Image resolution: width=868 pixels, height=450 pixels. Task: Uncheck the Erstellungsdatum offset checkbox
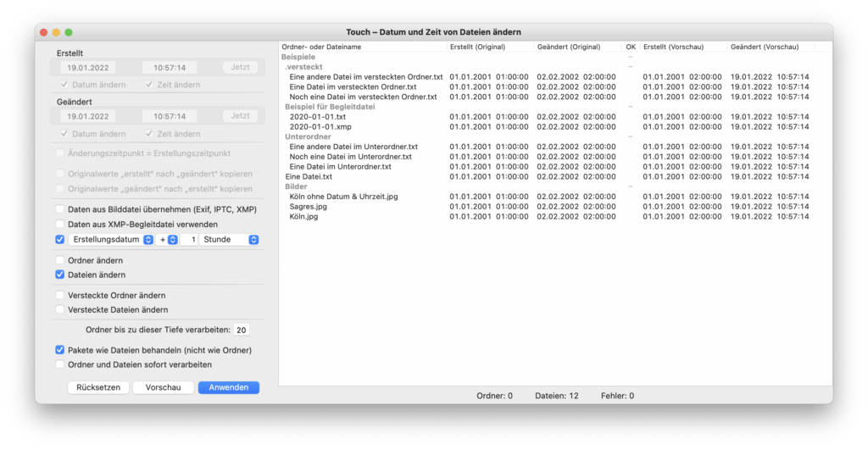pos(60,240)
